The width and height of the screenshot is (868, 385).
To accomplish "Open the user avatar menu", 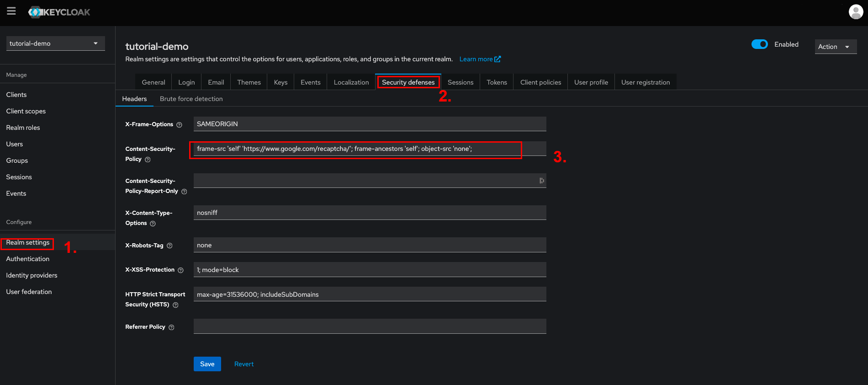I will 856,12.
